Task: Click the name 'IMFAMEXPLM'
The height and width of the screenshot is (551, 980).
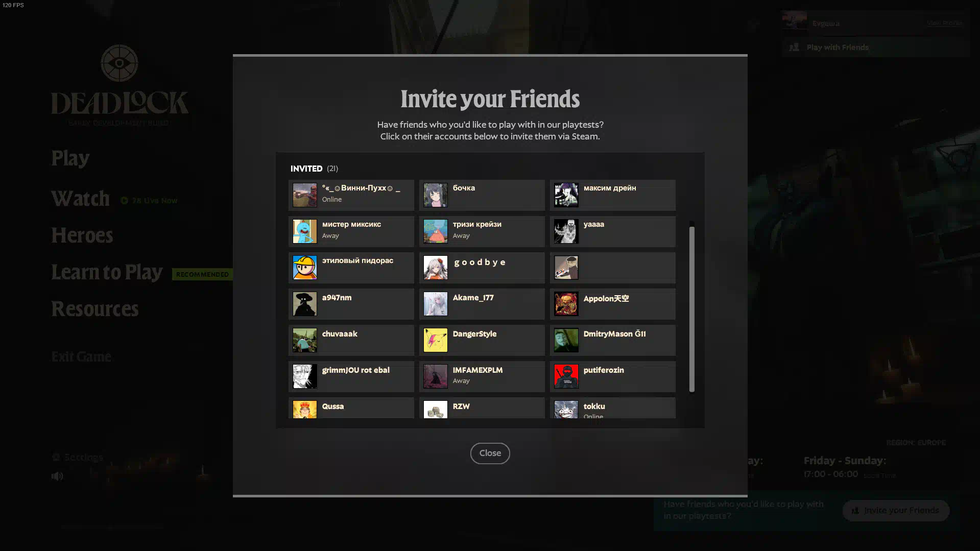Action: 477,370
